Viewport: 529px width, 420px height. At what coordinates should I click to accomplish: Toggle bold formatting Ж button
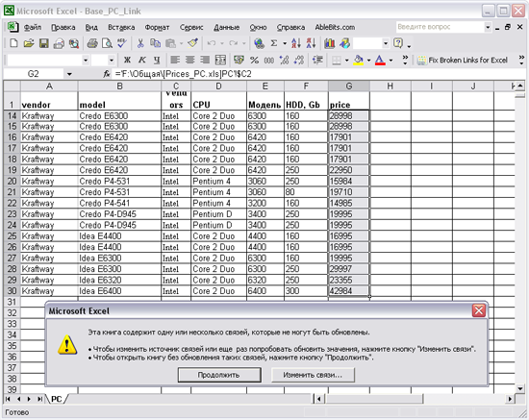pyautogui.click(x=127, y=60)
